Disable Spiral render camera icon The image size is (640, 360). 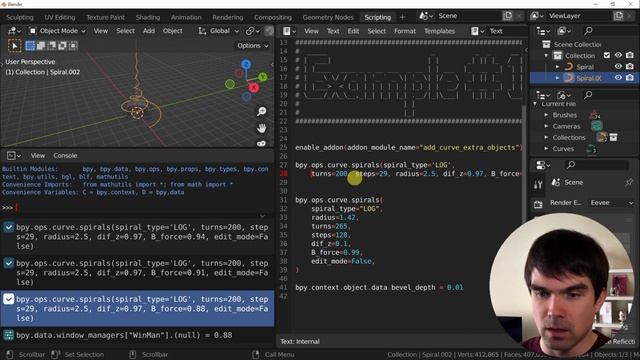[x=630, y=66]
